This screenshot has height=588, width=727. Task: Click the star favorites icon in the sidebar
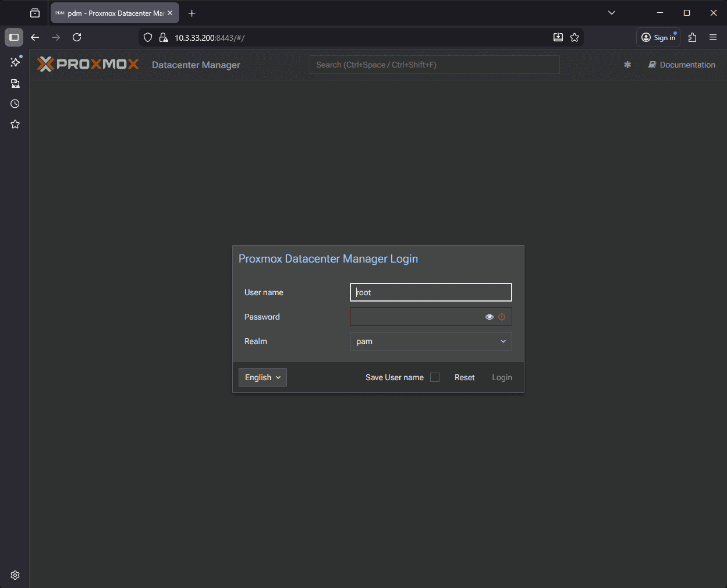tap(15, 124)
